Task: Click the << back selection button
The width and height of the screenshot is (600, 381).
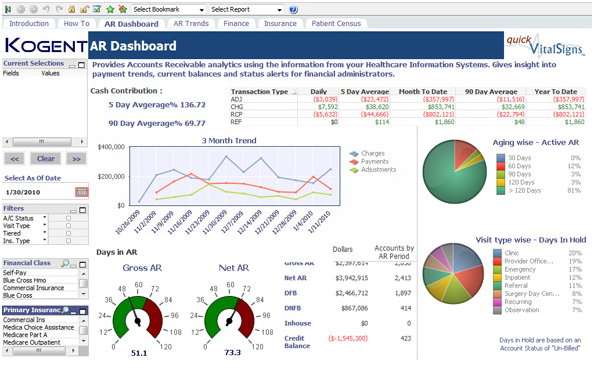Action: tap(15, 159)
